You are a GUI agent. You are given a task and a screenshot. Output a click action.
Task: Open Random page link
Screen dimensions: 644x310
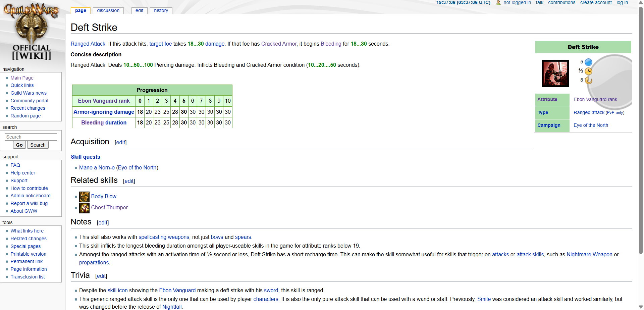tap(25, 116)
